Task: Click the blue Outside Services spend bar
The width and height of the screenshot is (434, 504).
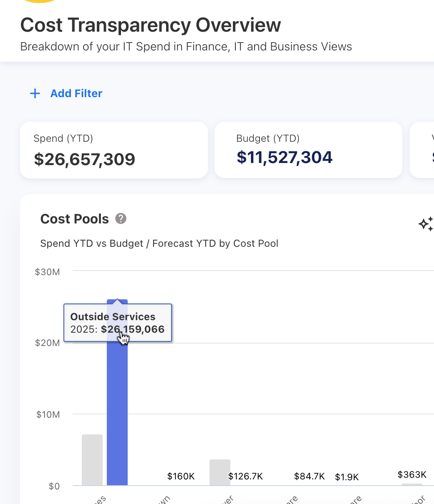Action: (x=117, y=417)
